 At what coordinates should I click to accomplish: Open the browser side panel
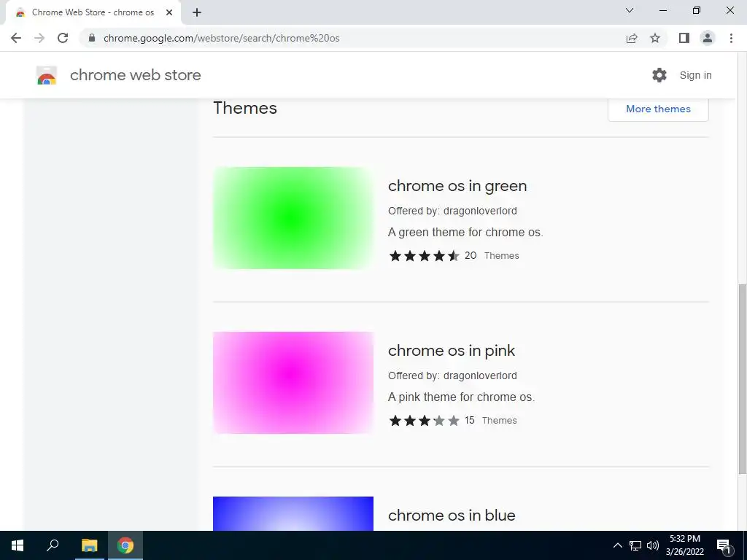tap(684, 38)
